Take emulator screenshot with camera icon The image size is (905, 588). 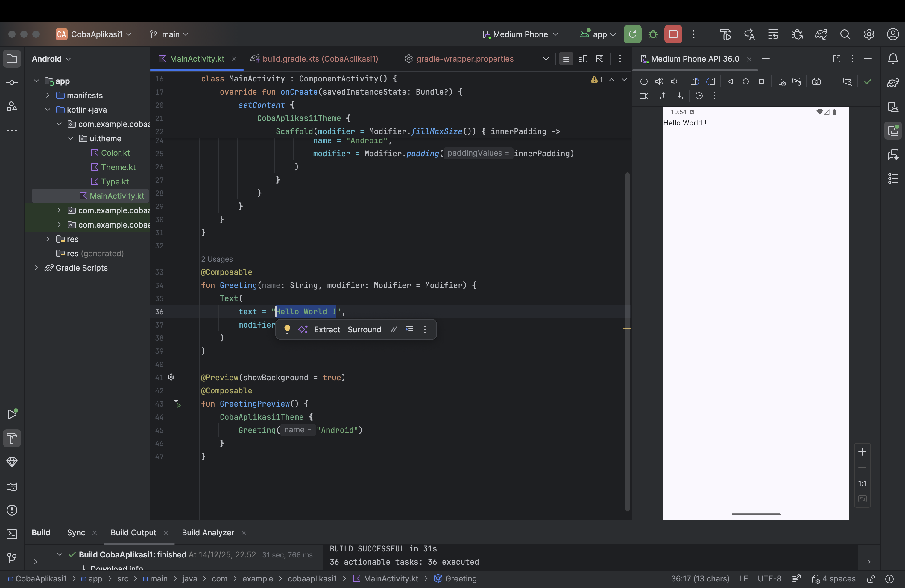click(x=816, y=81)
